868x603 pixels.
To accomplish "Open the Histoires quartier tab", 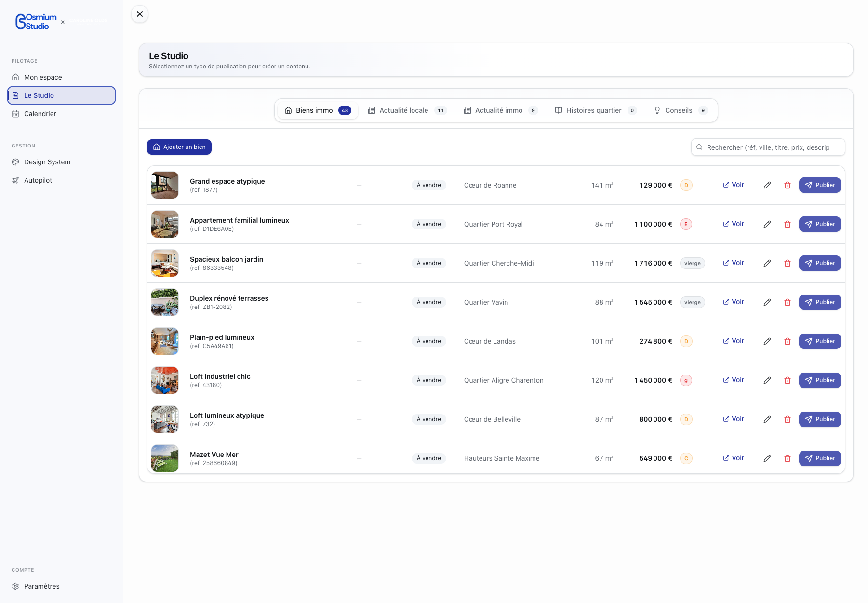I will 596,110.
